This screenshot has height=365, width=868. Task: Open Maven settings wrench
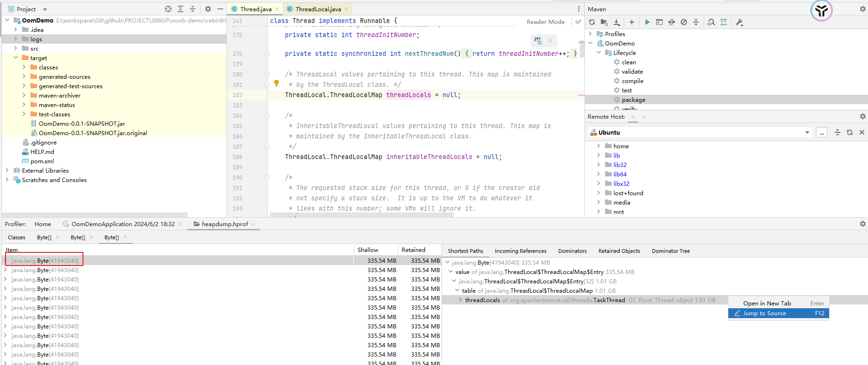point(740,22)
